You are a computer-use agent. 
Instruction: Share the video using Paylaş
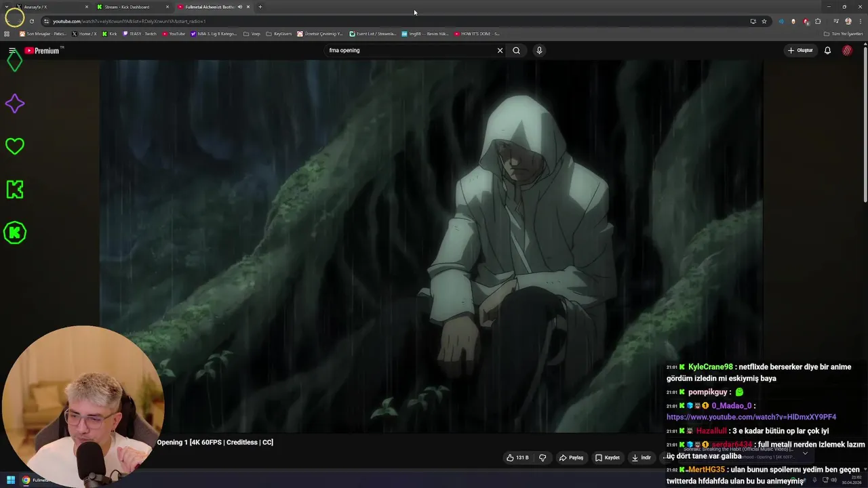(571, 457)
